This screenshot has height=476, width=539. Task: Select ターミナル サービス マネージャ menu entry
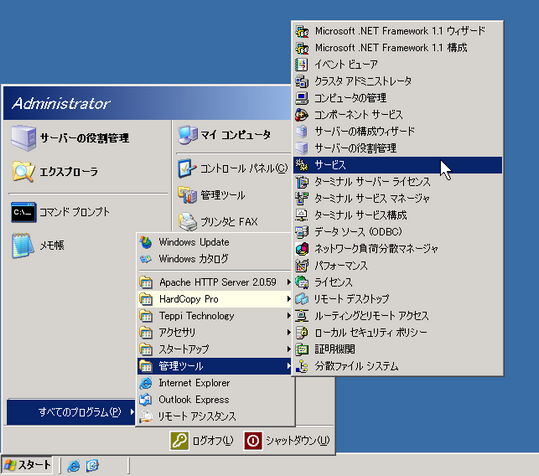(397, 199)
